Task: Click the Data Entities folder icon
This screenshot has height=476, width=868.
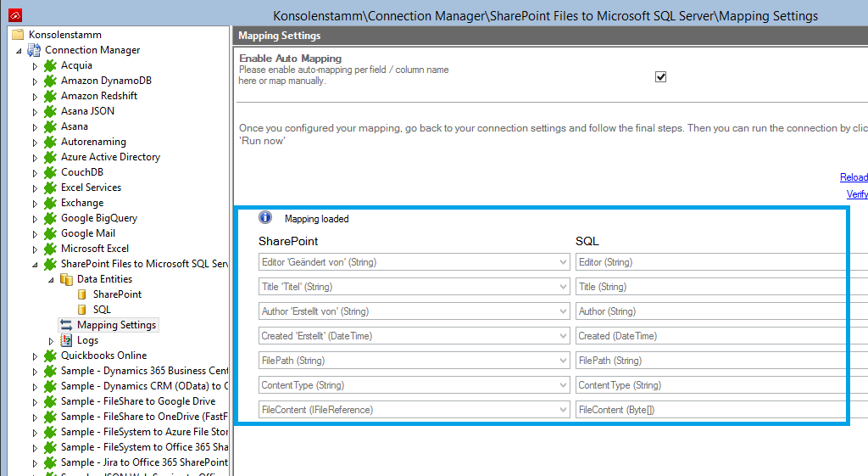Action: 66,279
